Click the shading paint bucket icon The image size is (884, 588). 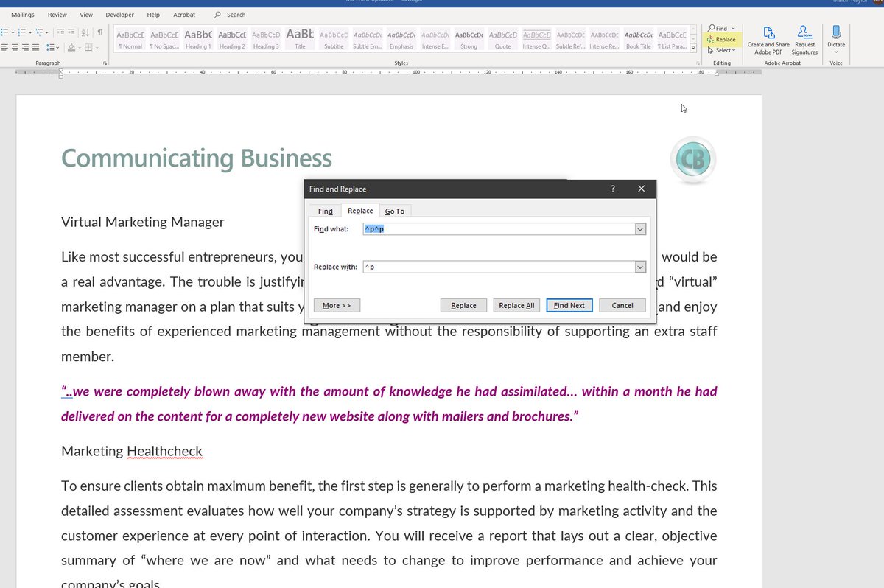click(x=71, y=48)
